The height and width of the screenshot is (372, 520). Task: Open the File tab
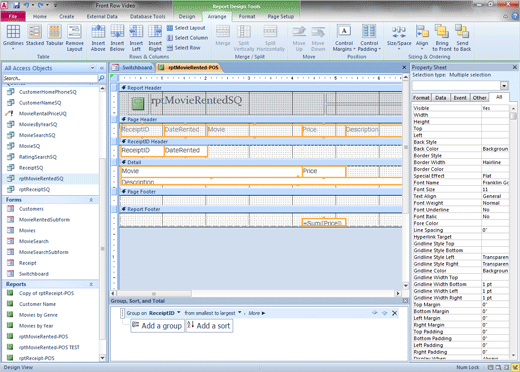click(x=13, y=16)
